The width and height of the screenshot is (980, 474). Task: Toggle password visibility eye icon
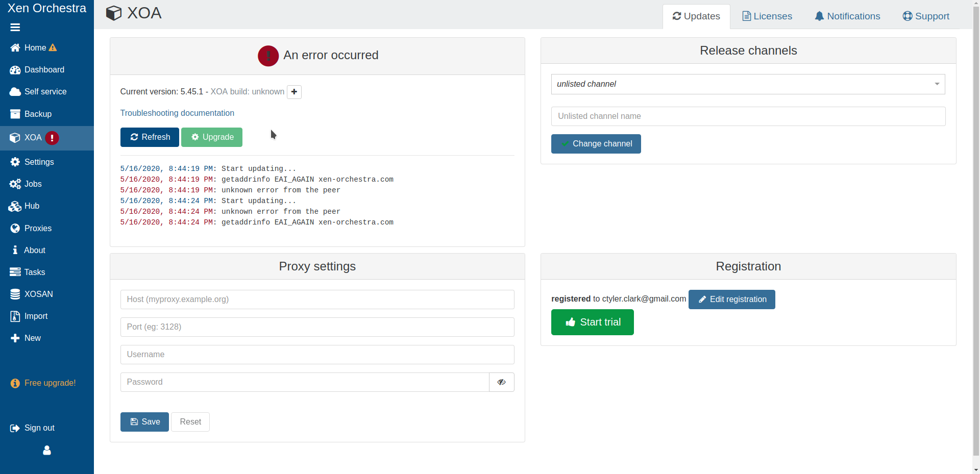[x=501, y=382]
